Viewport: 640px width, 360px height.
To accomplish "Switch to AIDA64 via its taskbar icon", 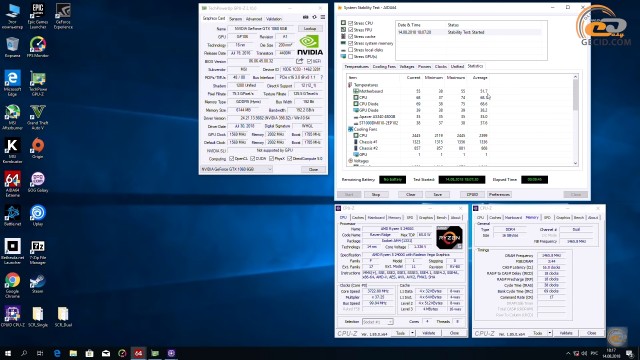I will click(x=138, y=353).
